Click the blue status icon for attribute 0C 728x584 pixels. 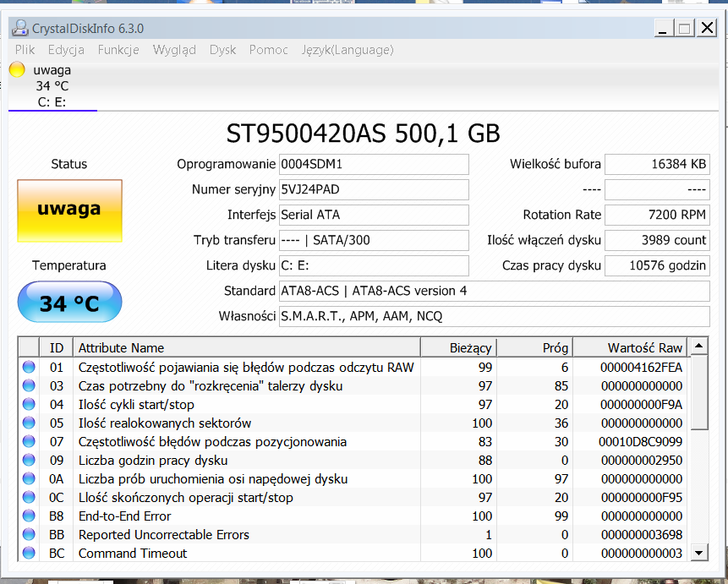[x=29, y=497]
